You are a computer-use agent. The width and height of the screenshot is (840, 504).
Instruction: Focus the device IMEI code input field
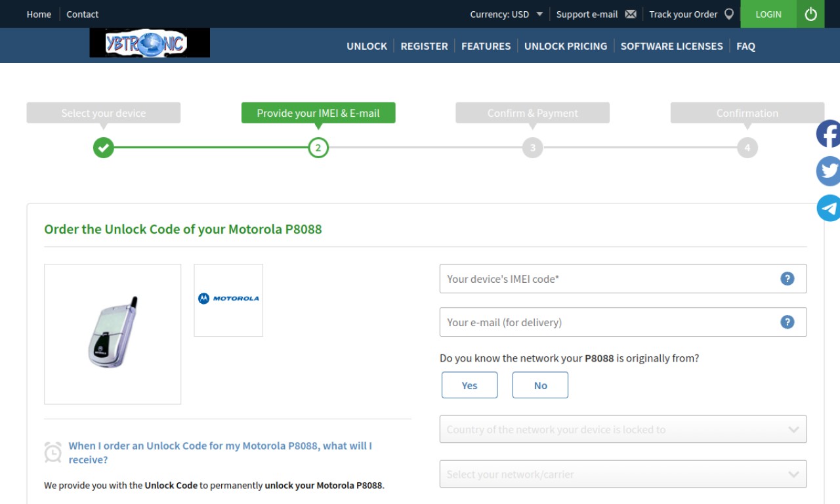(x=623, y=279)
